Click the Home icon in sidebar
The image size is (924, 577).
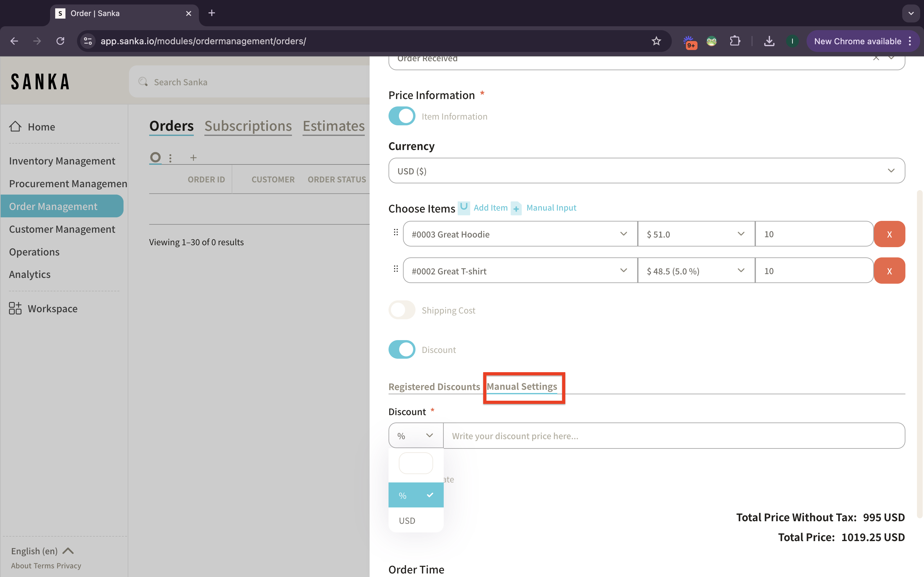[15, 126]
